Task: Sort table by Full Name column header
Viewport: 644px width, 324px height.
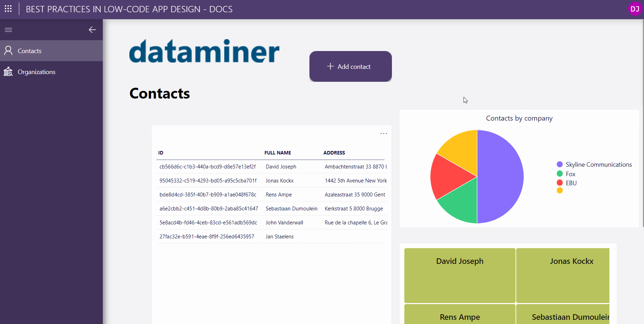Action: (x=278, y=153)
